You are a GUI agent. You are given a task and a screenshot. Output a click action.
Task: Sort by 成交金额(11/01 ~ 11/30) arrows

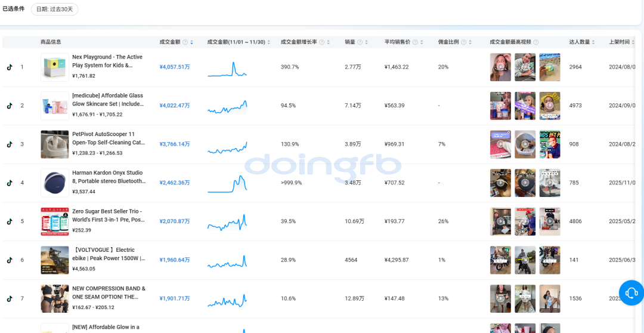point(269,42)
